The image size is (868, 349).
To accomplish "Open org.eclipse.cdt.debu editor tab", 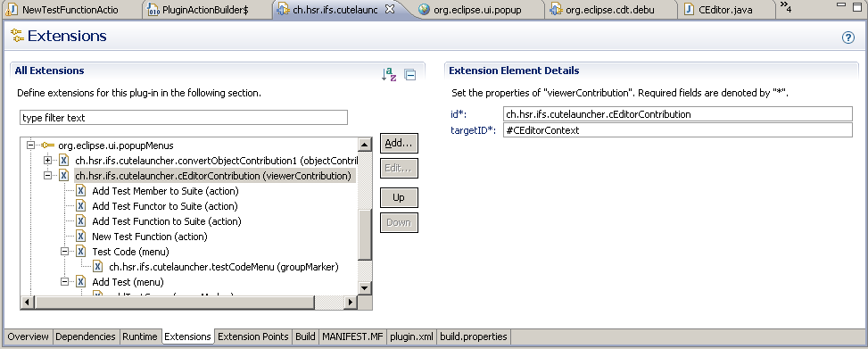I will 610,10.
